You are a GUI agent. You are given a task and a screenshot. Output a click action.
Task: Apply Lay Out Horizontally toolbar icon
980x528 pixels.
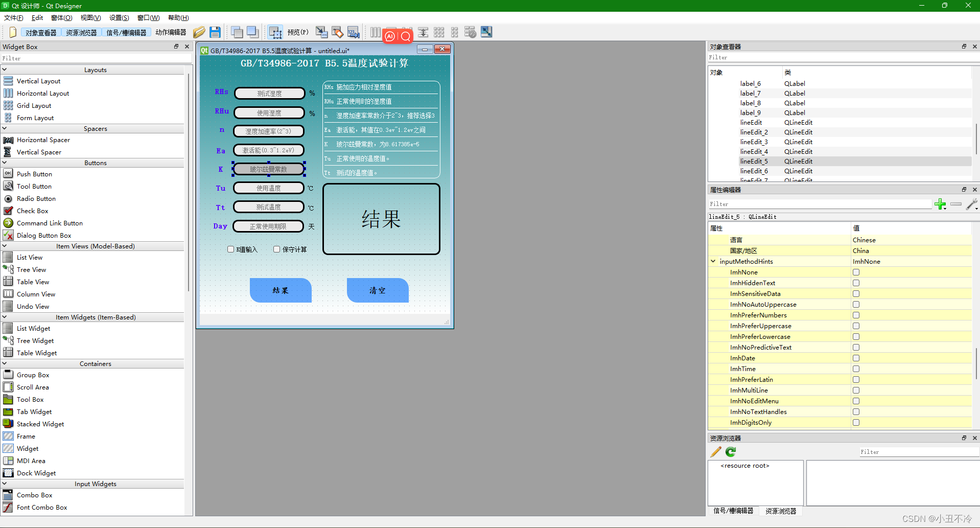pos(376,32)
